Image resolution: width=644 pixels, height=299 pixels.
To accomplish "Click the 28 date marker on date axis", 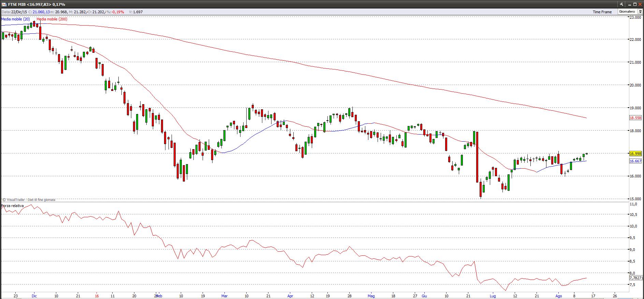I will pyautogui.click(x=350, y=296).
